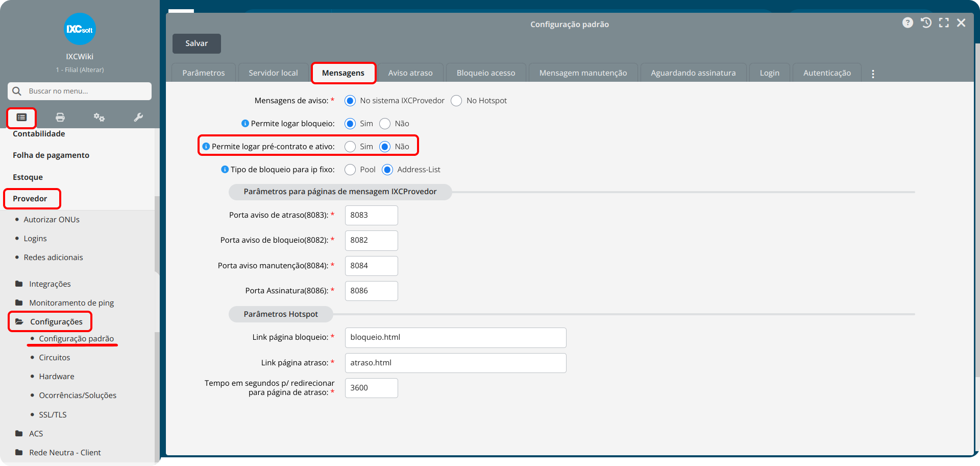The width and height of the screenshot is (980, 466).
Task: Click the Configurações open folder icon
Action: 19,321
